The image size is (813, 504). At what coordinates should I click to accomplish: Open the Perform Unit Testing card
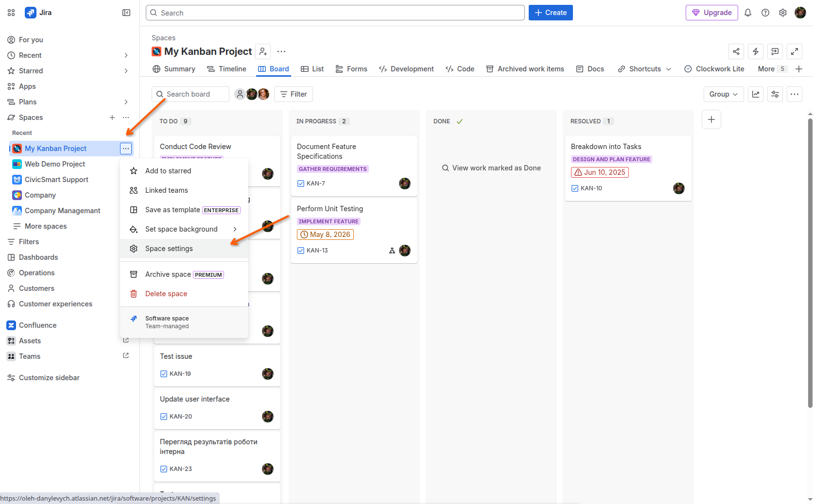point(354,230)
